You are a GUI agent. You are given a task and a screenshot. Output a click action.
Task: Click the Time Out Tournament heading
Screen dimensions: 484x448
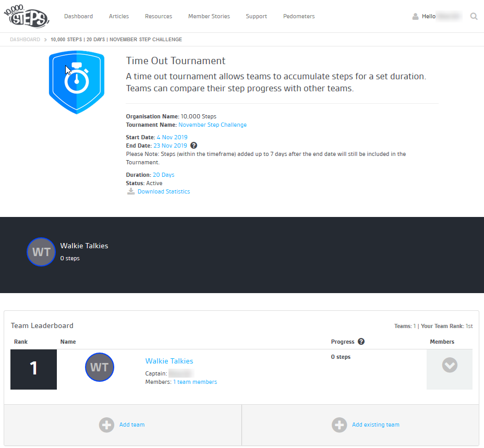tap(176, 61)
